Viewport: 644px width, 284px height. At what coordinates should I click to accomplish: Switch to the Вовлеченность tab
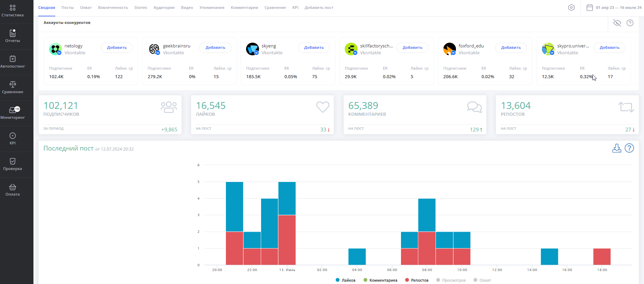click(x=113, y=8)
